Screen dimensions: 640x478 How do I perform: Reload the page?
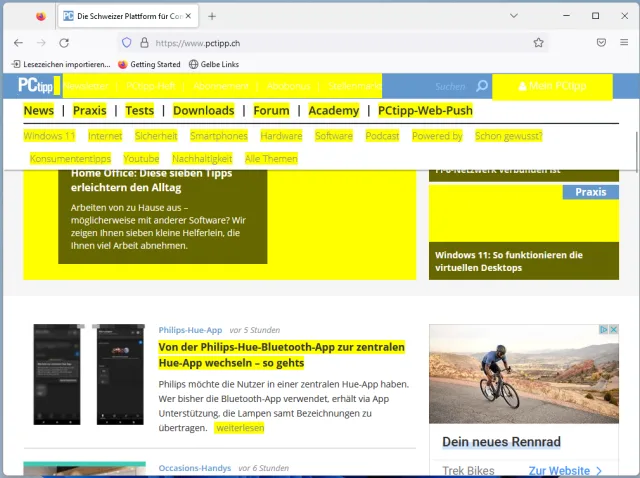tap(64, 43)
